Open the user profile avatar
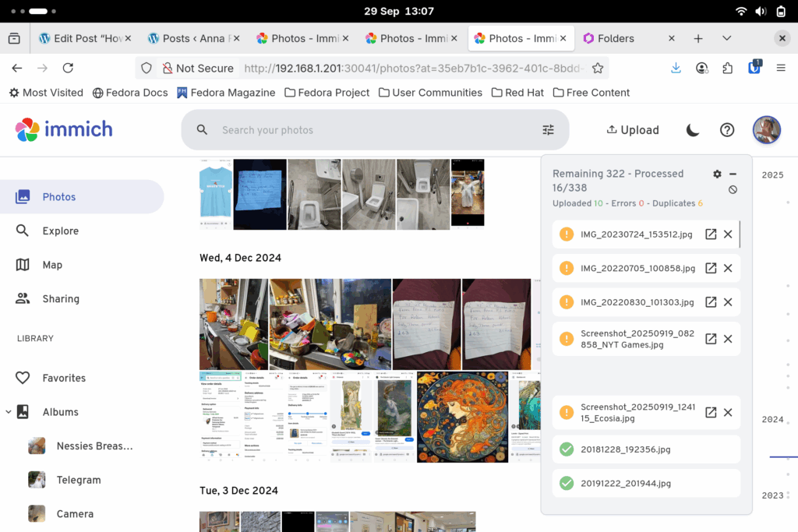This screenshot has height=532, width=798. 766,130
